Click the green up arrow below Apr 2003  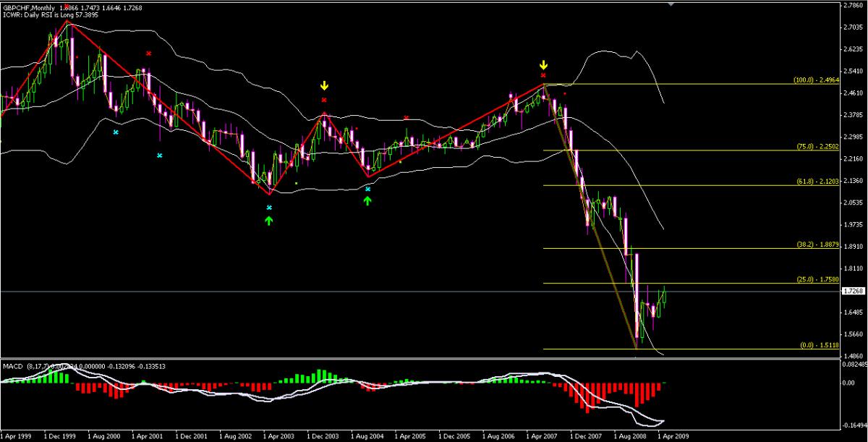269,220
